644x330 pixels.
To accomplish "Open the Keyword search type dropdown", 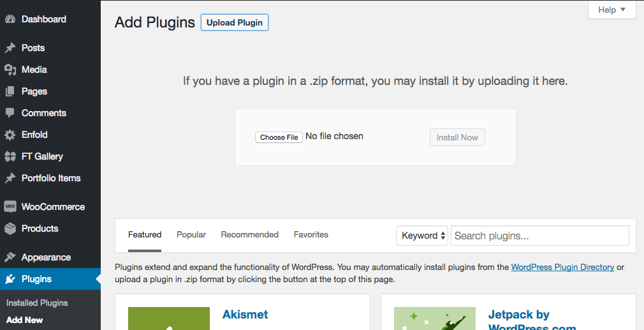I will coord(422,236).
